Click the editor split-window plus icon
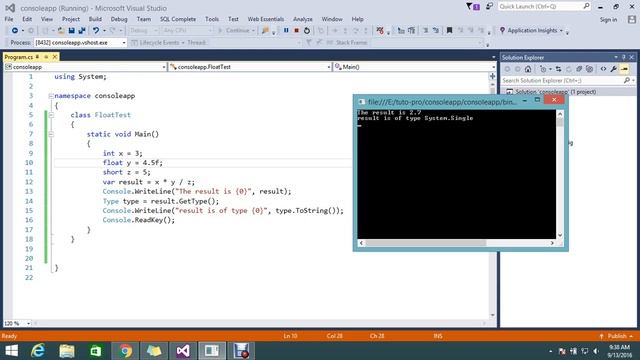The height and width of the screenshot is (360, 640). tap(493, 76)
